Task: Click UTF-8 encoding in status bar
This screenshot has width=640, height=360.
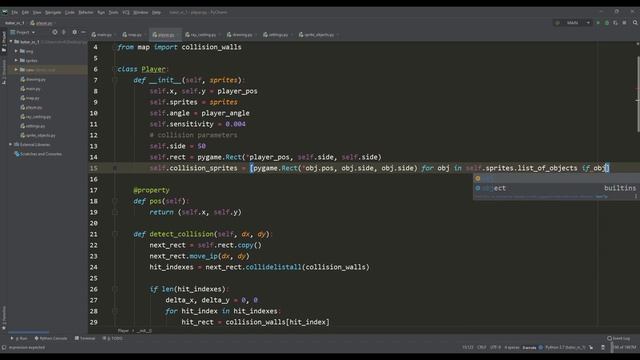Action: (495, 348)
